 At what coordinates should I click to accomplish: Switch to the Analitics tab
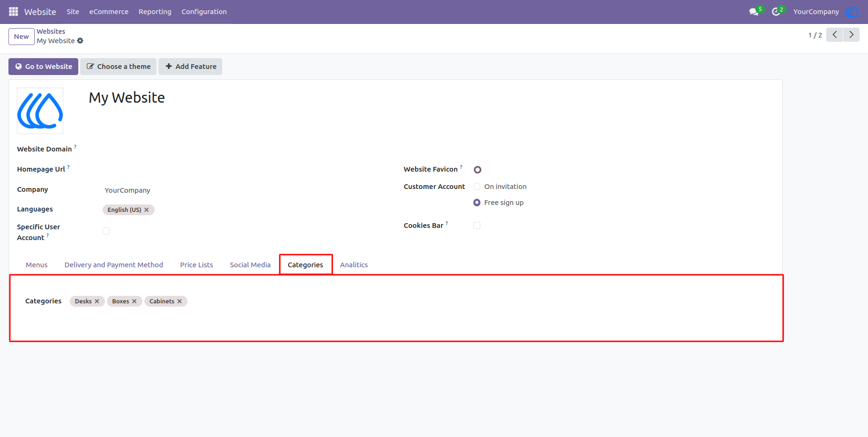354,265
